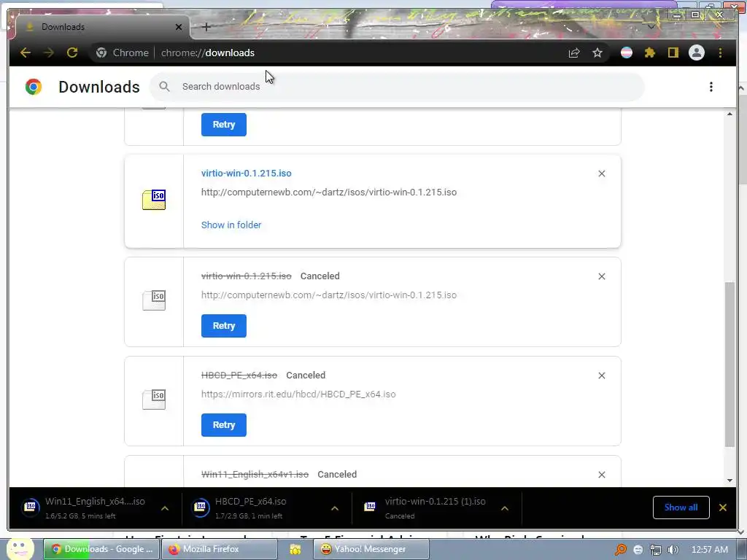Open the Start menu smiley button
The width and height of the screenshot is (747, 560).
tap(20, 549)
